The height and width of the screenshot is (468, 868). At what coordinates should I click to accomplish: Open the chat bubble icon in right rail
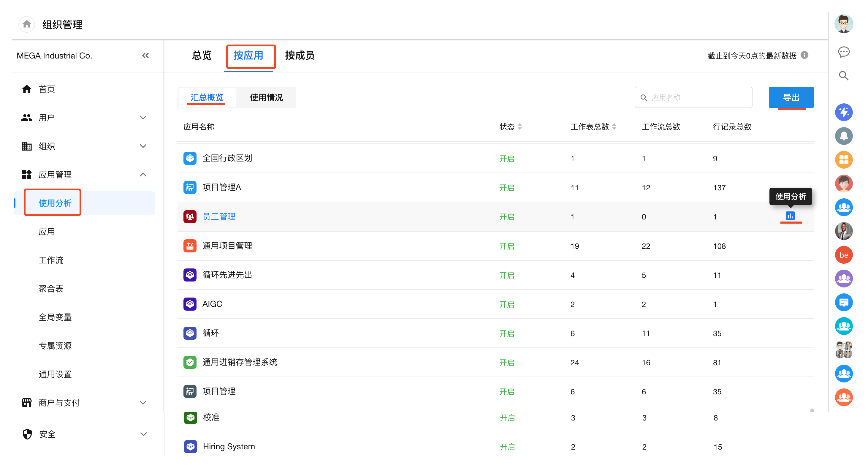pyautogui.click(x=843, y=52)
